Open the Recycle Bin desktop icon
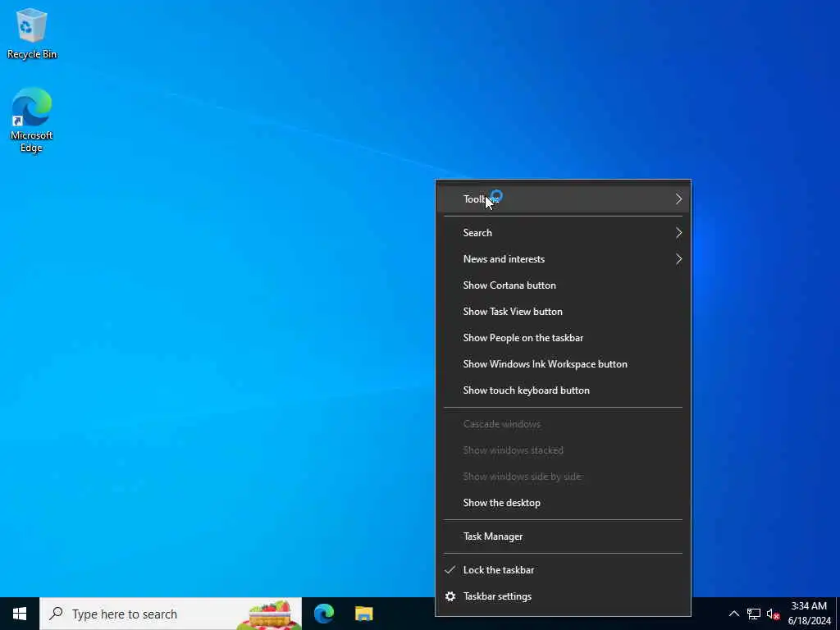This screenshot has height=630, width=840. point(32,34)
